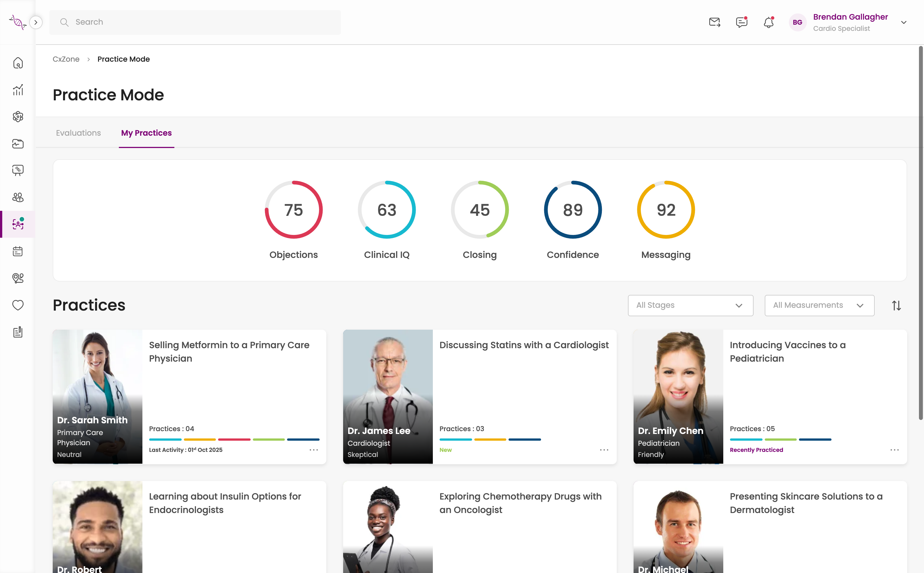Click the Confidence score ring showing 89

[573, 210]
